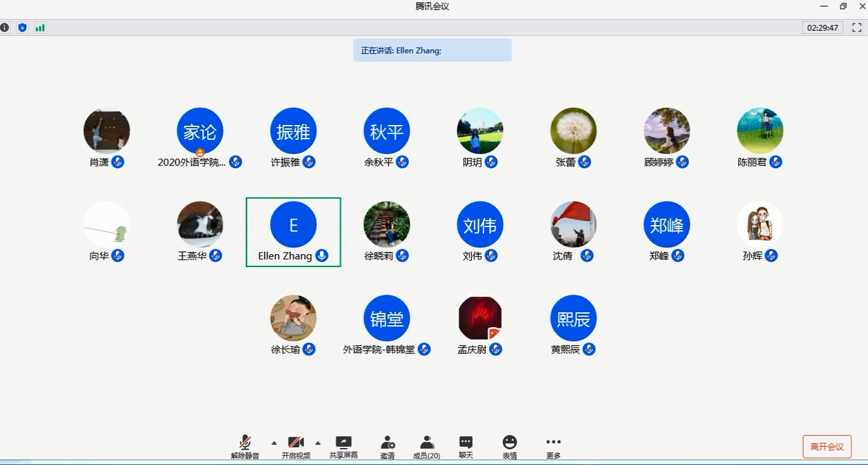This screenshot has height=465, width=868.
Task: Open the Members (成员) list
Action: point(426,443)
